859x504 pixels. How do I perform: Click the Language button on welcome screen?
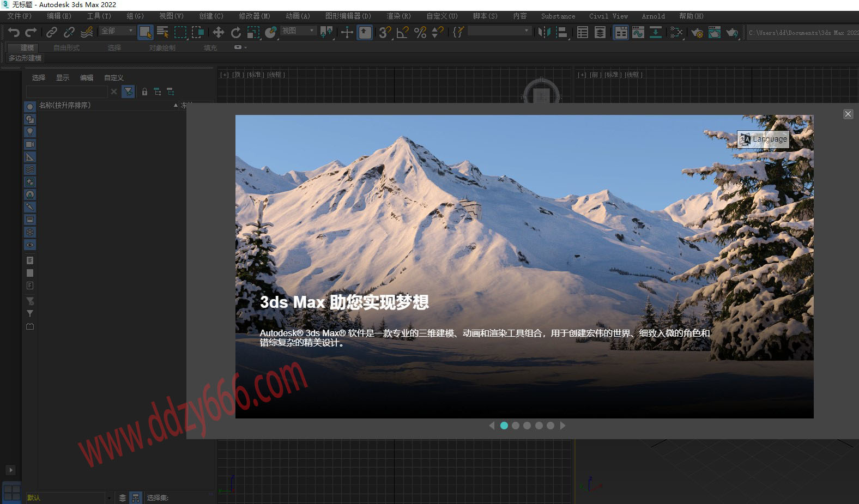point(763,139)
